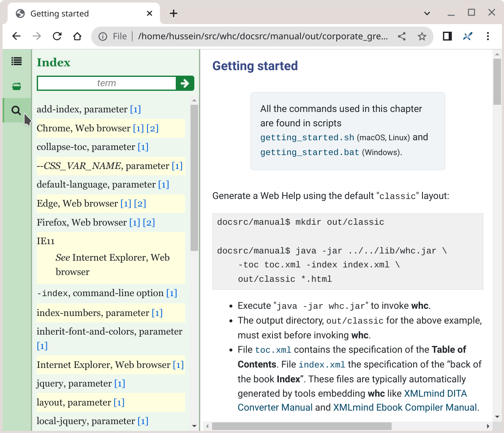Click the index term input field
This screenshot has width=504, height=433.
point(106,83)
